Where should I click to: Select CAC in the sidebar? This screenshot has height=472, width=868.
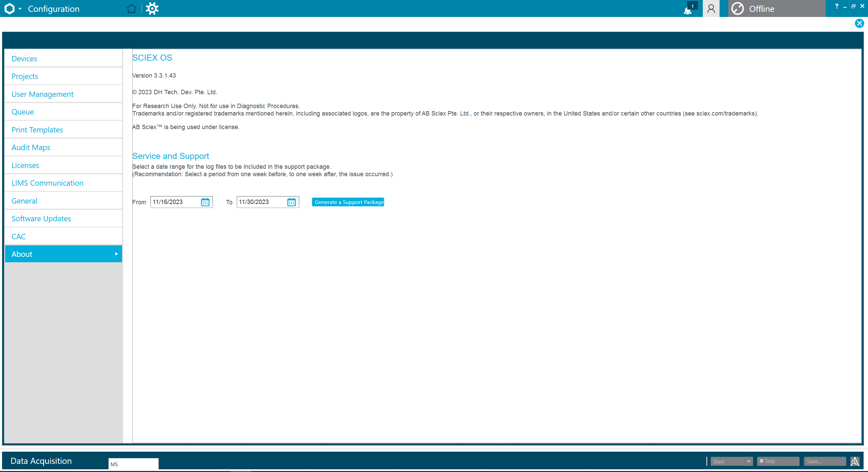pyautogui.click(x=63, y=237)
